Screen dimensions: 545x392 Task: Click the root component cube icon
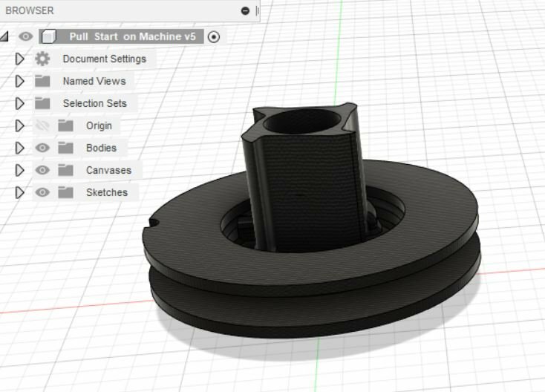point(48,36)
